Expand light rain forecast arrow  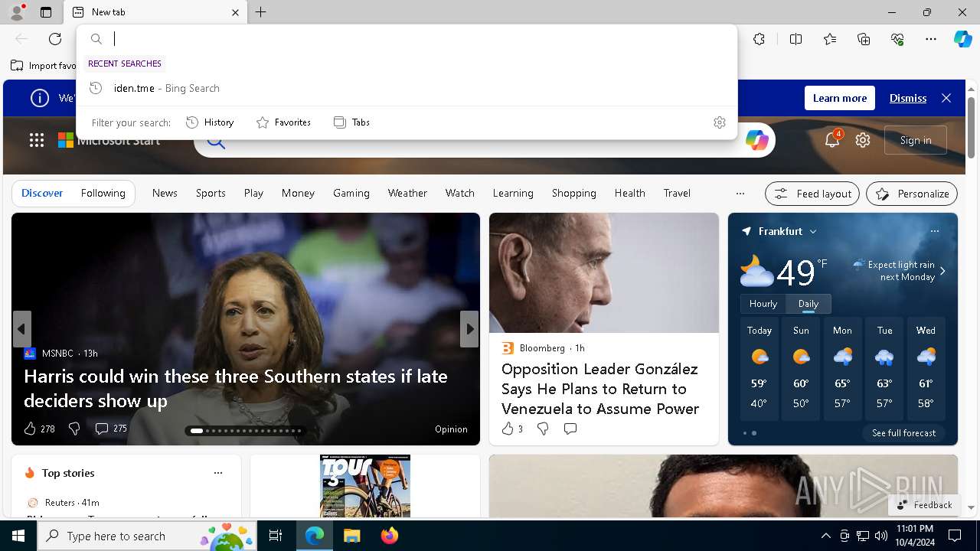tap(942, 271)
